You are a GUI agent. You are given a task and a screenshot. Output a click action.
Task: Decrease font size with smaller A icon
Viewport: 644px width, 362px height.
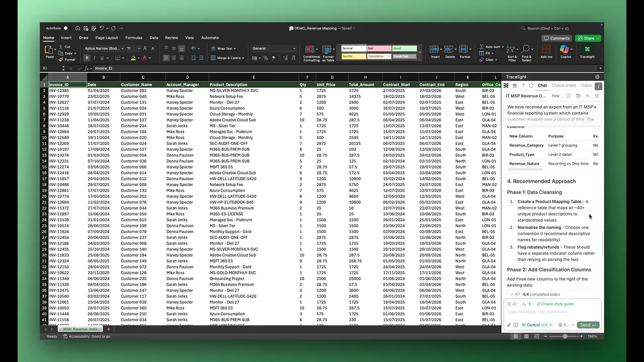pos(152,48)
